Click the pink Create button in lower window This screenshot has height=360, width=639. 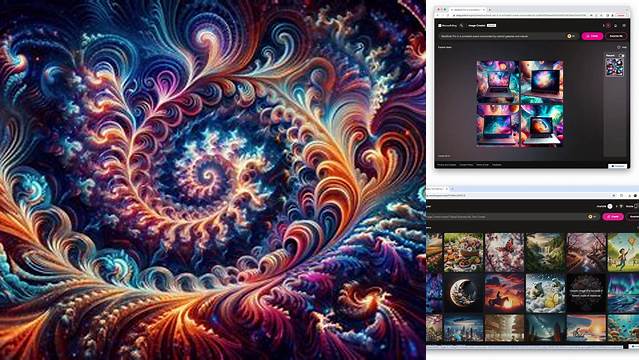click(x=613, y=216)
